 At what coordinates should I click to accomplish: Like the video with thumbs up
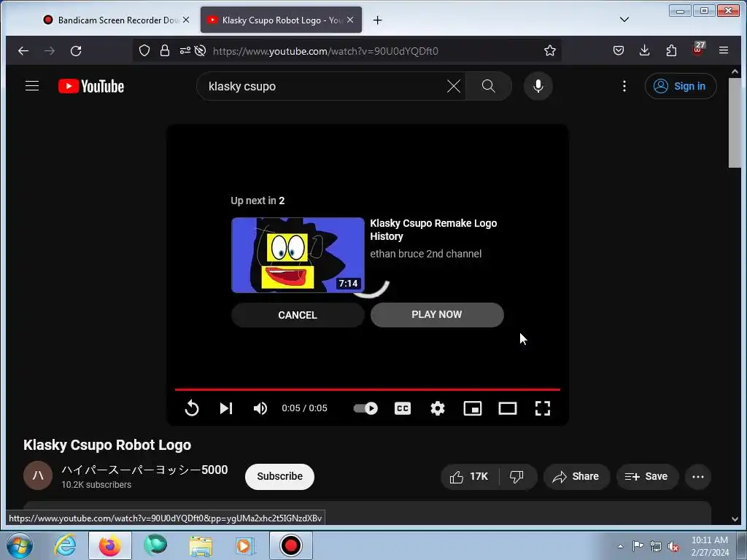click(x=469, y=477)
